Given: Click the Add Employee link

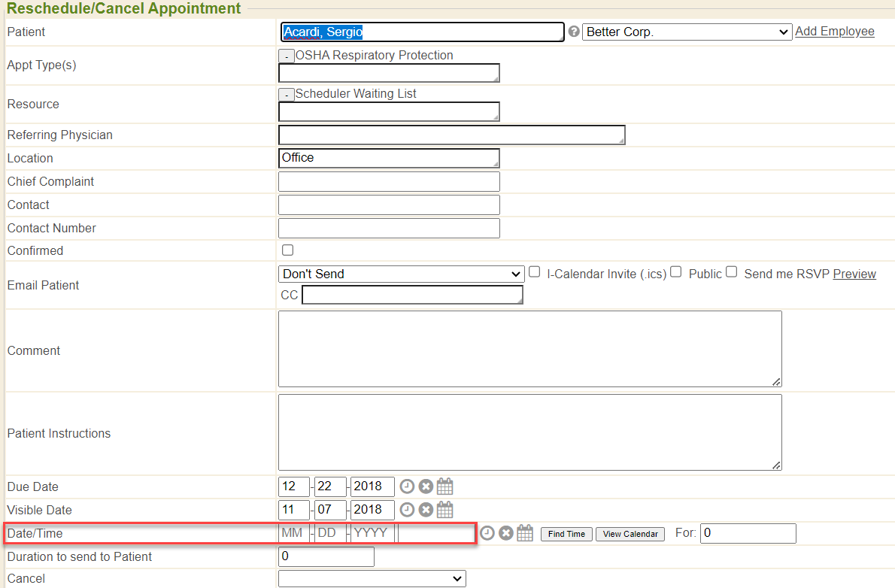Looking at the screenshot, I should 834,32.
